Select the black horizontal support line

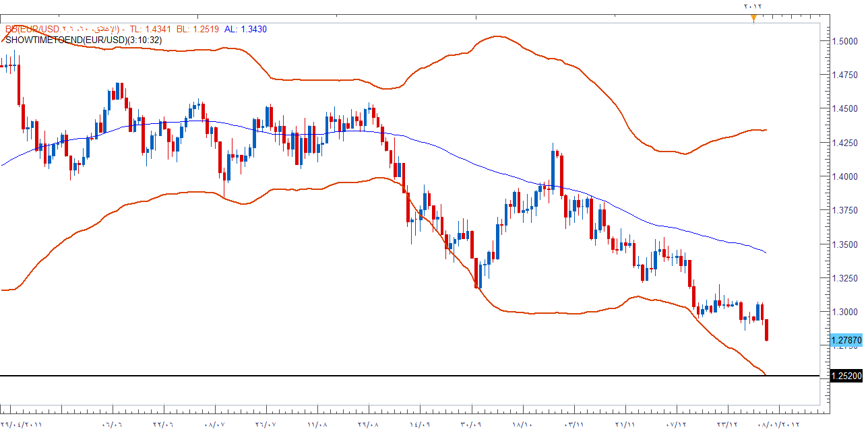[404, 375]
